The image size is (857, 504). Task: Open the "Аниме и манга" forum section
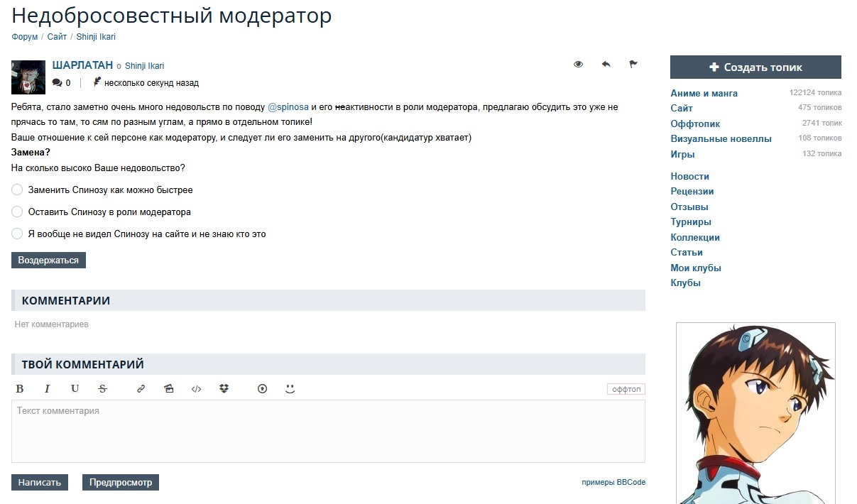coord(704,93)
